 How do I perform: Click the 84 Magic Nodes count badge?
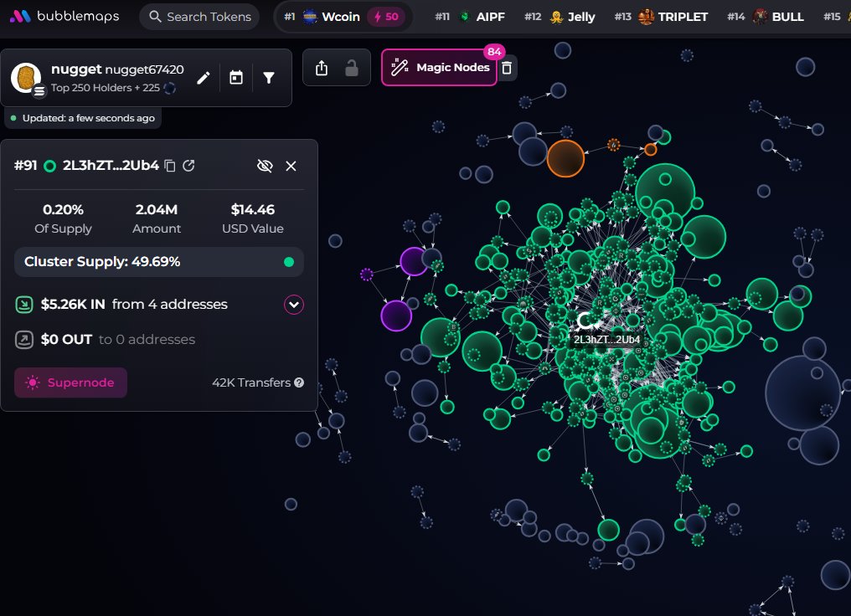[x=494, y=52]
